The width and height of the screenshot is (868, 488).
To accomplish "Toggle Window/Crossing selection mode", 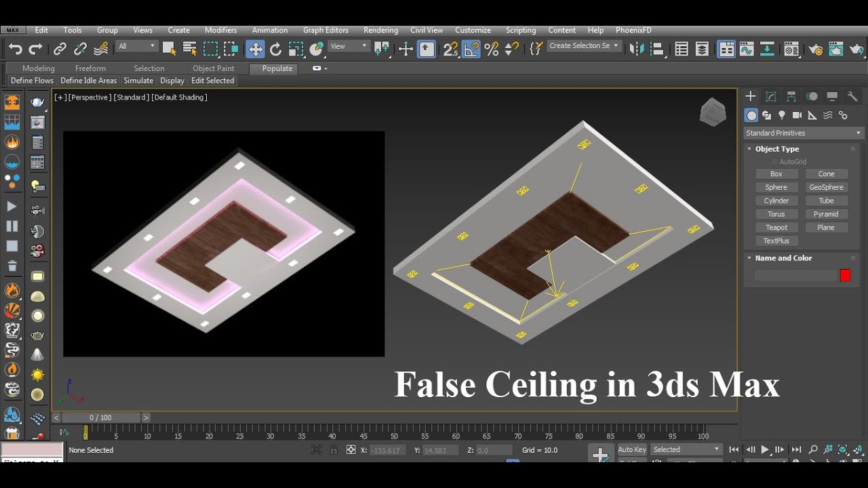I will pos(231,49).
